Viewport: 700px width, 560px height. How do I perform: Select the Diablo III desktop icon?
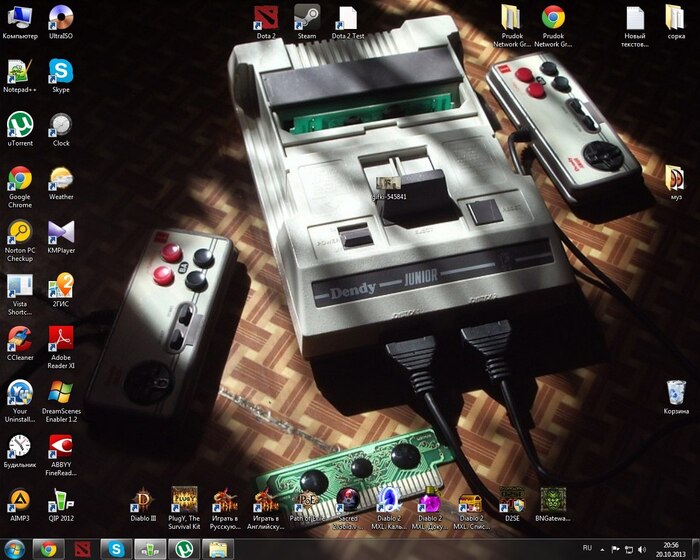point(145,499)
